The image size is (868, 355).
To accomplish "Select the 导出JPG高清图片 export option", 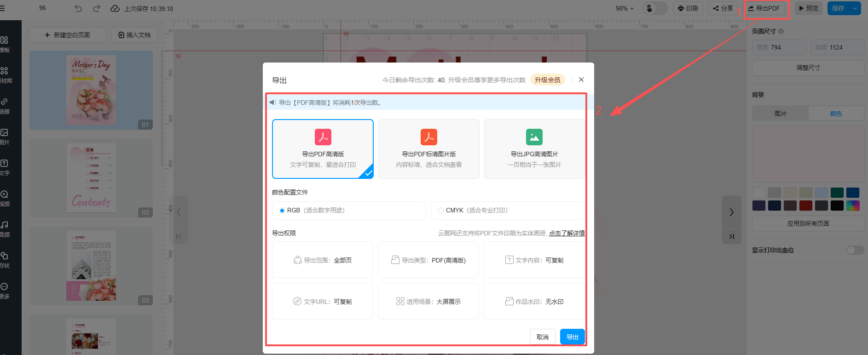I will pyautogui.click(x=534, y=149).
